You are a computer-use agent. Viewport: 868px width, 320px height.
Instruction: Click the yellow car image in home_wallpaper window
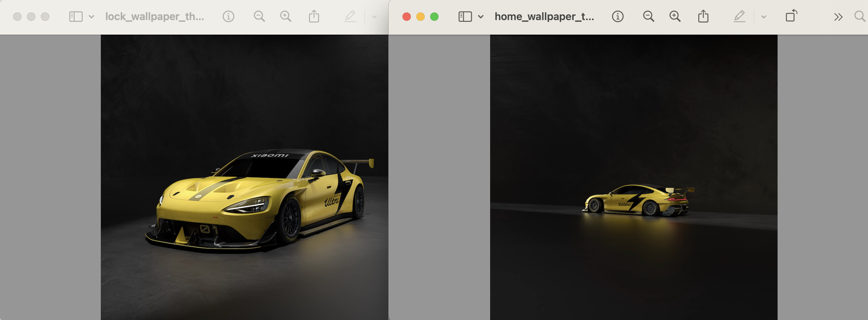click(x=638, y=200)
